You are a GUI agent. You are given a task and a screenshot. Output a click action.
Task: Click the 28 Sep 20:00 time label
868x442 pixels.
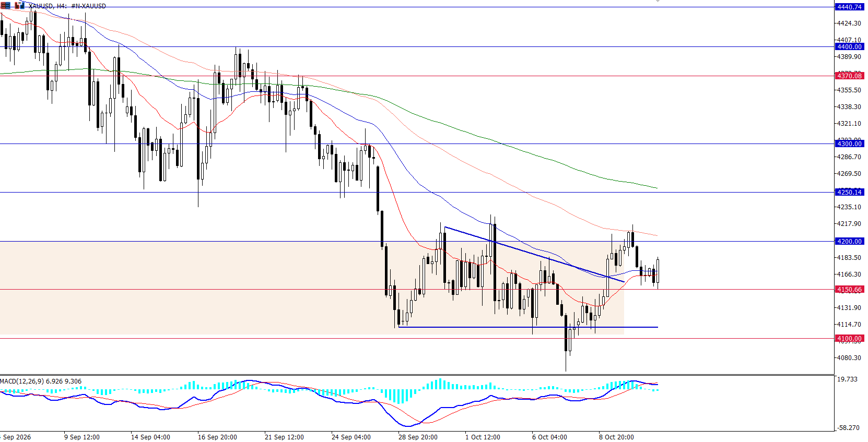[418, 437]
